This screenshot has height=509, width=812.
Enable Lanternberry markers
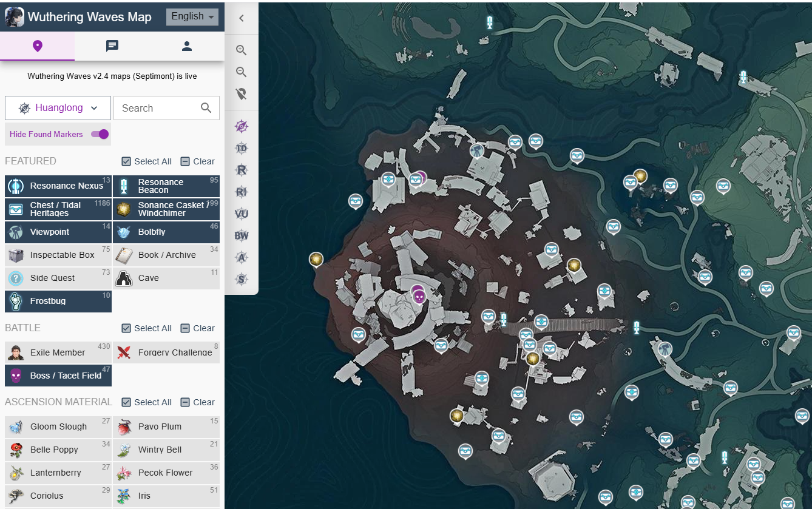[58, 473]
